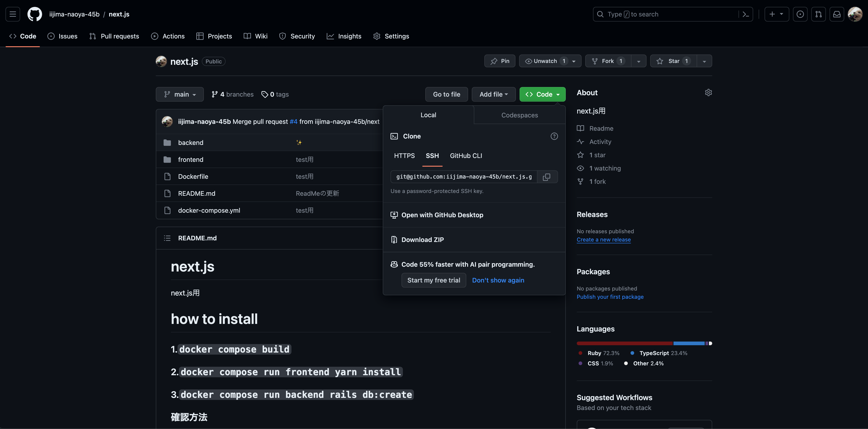Click the GitHub home logo
Viewport: 868px width, 429px height.
(35, 14)
